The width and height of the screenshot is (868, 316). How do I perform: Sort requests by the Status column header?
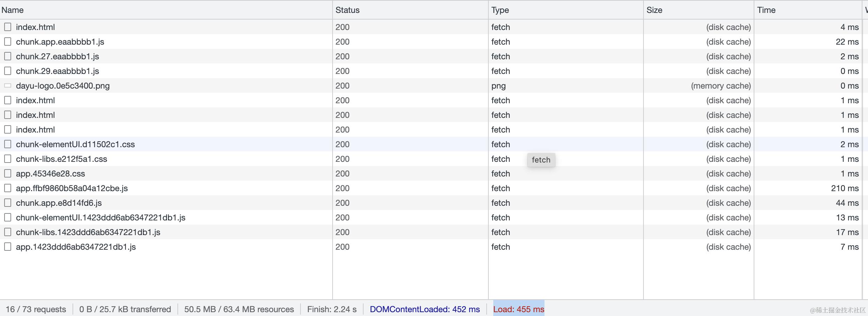coord(410,10)
